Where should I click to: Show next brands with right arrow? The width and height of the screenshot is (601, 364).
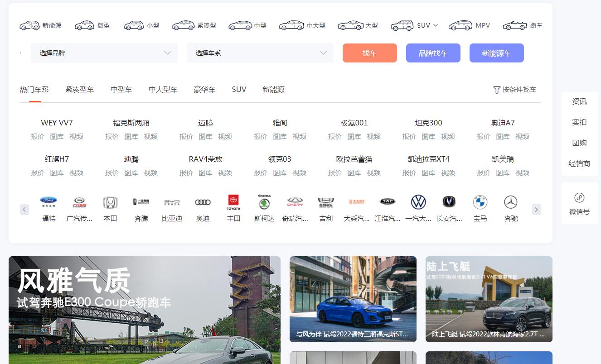(536, 210)
